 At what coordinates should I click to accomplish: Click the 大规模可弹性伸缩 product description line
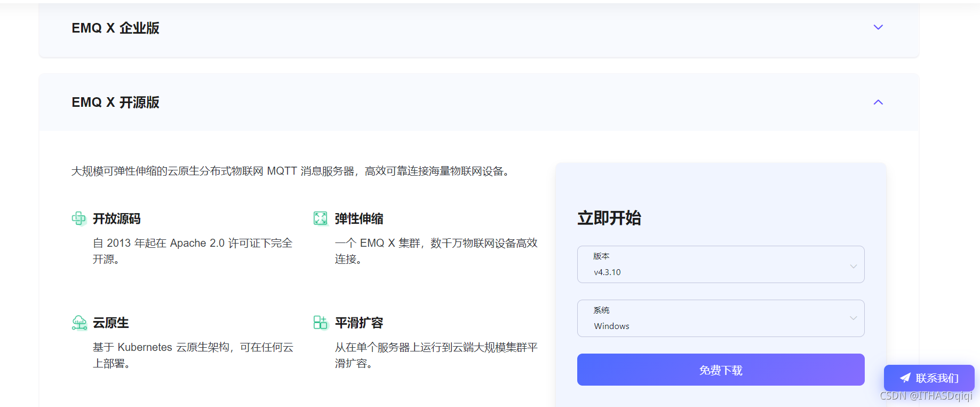tap(292, 171)
